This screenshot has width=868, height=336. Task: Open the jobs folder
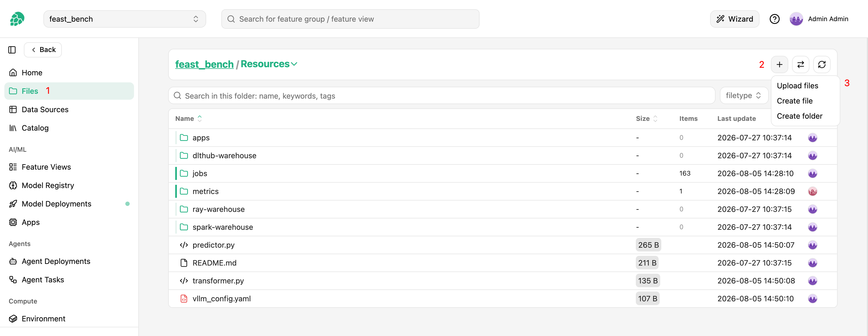(199, 173)
